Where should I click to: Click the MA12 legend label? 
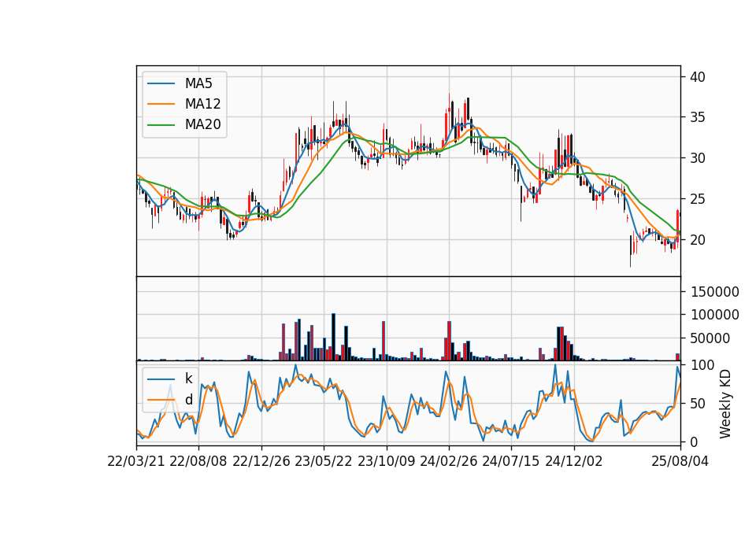click(202, 104)
